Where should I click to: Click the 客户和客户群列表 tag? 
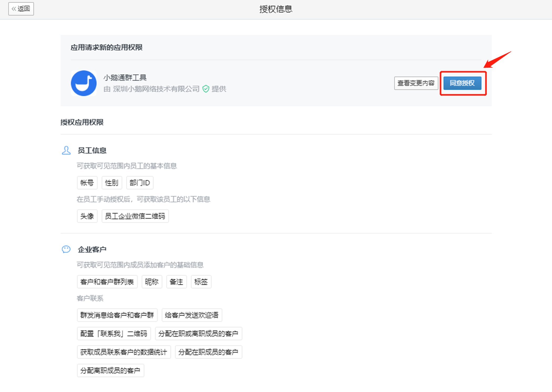click(107, 282)
